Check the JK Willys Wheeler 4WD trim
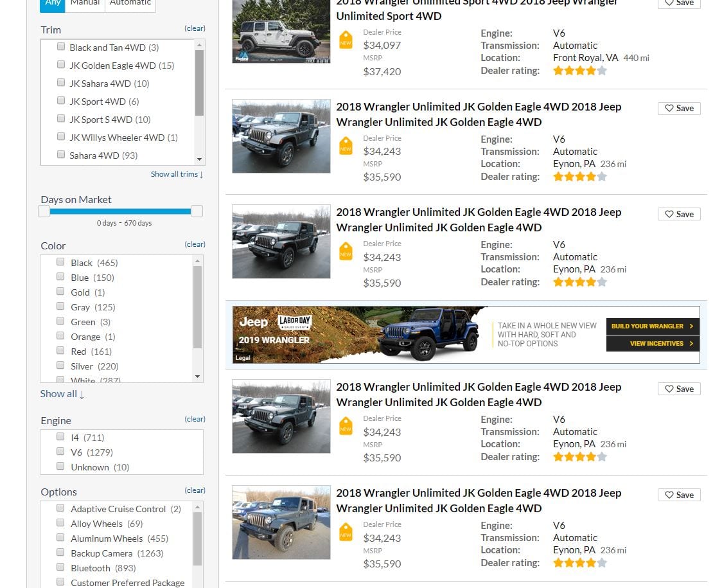722x588 pixels. click(x=61, y=136)
